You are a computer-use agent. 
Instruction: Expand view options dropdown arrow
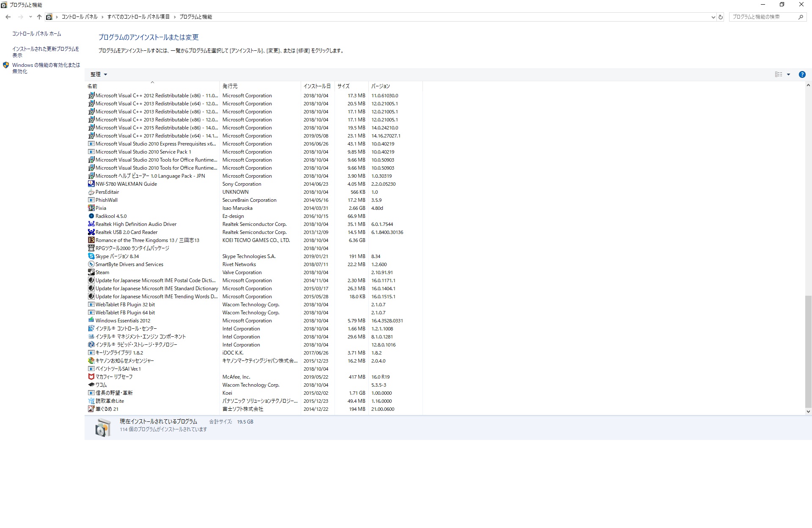(788, 74)
